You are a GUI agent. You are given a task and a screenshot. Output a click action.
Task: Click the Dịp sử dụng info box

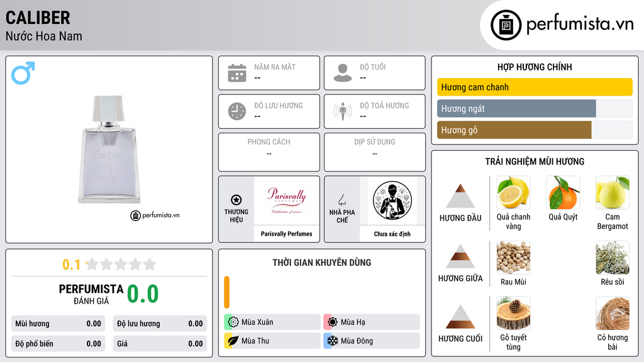(375, 152)
